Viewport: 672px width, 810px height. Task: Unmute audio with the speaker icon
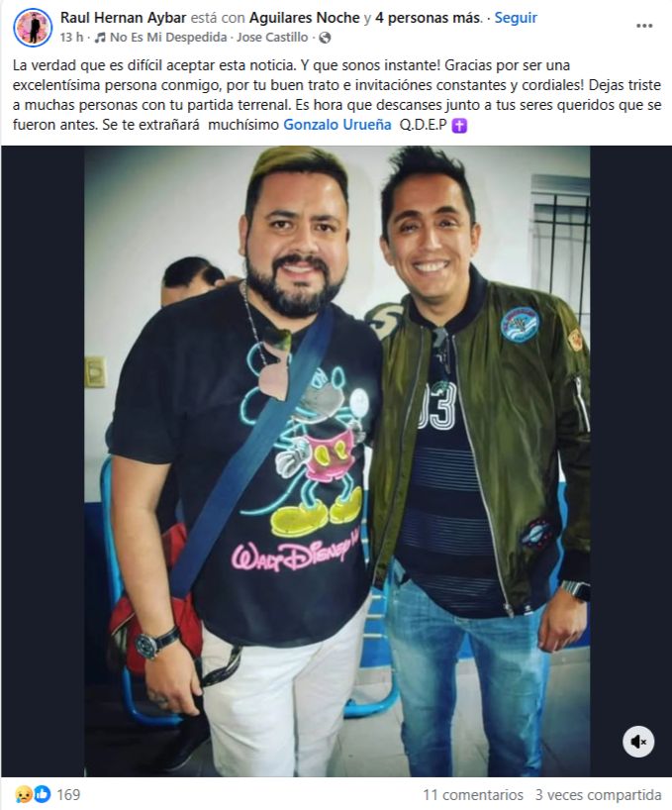pos(638,742)
